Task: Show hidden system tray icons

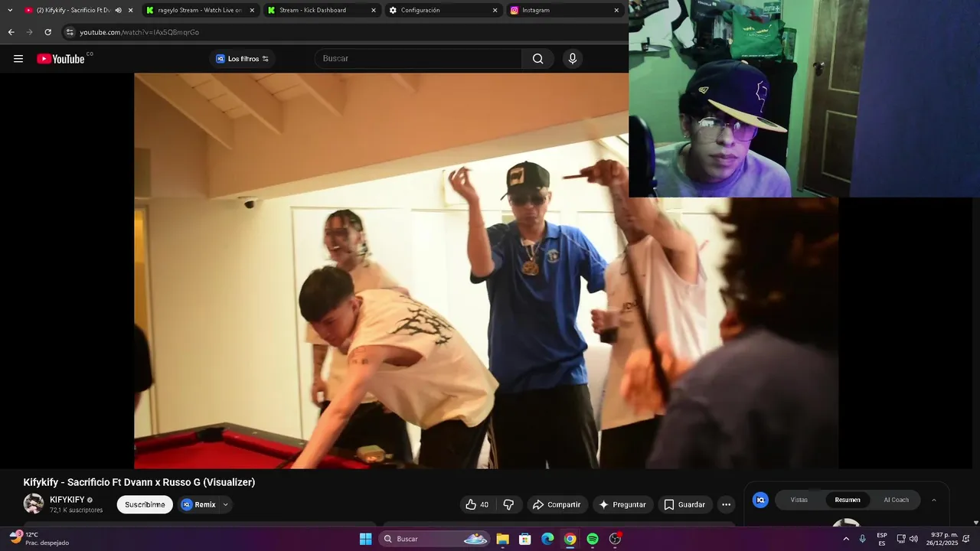Action: pyautogui.click(x=846, y=539)
